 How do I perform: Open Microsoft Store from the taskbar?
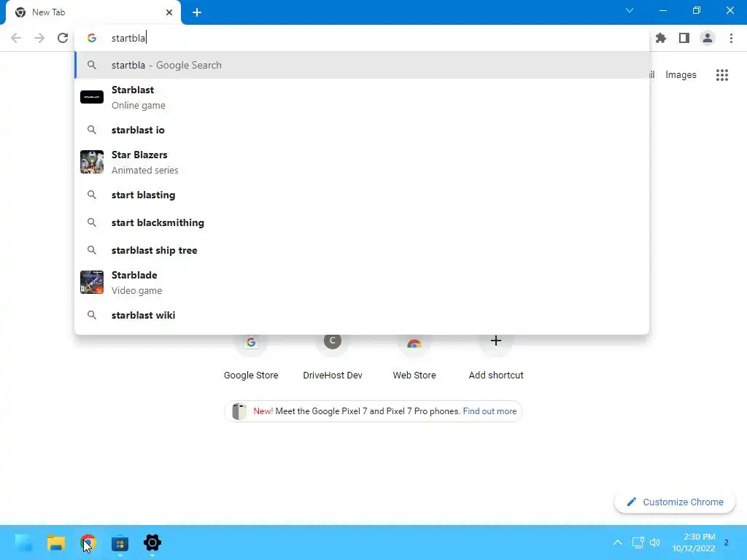[120, 542]
